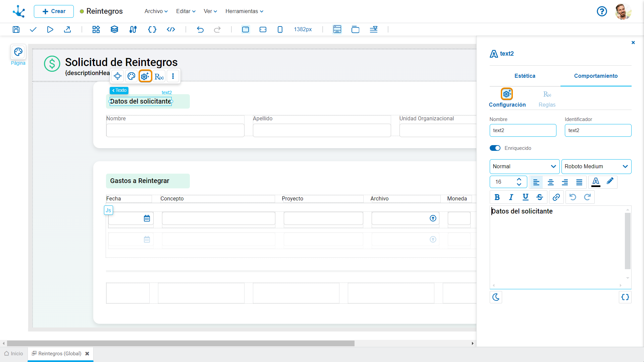This screenshot has width=644, height=362.
Task: Click the Redo arrow in top toolbar
Action: 217,29
